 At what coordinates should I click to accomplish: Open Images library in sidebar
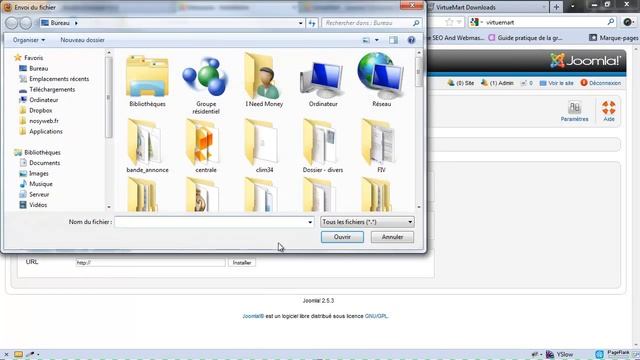39,174
